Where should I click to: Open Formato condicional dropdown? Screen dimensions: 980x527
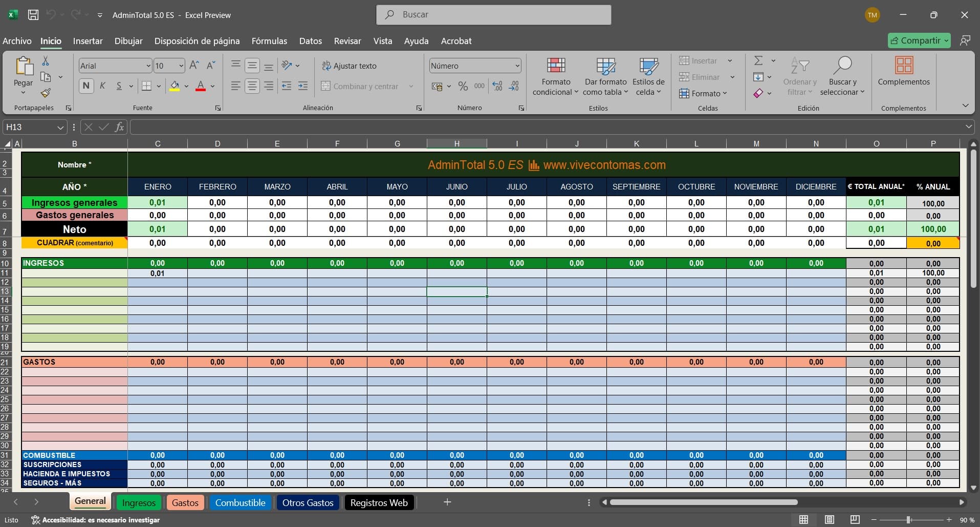click(x=555, y=76)
